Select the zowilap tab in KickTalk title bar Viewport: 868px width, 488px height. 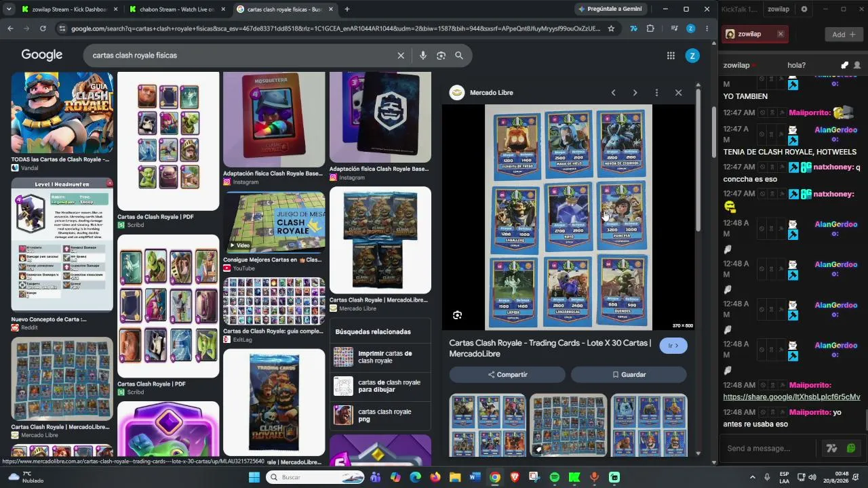[778, 9]
